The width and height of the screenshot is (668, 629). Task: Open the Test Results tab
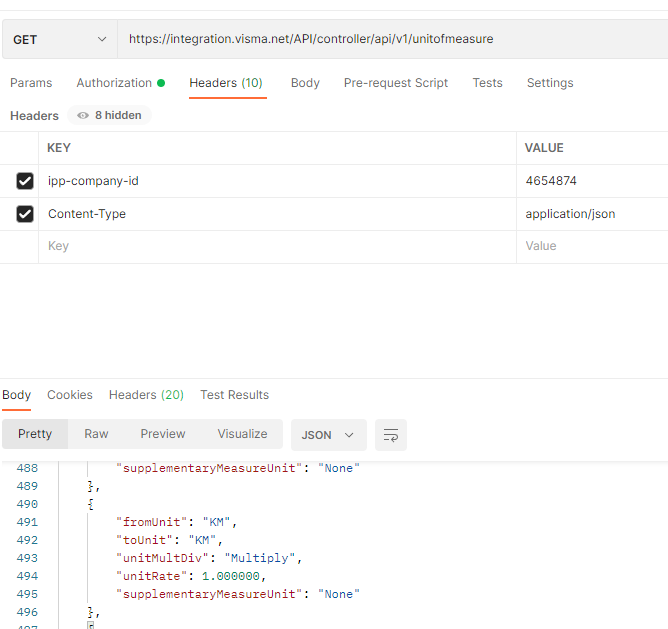tap(235, 395)
